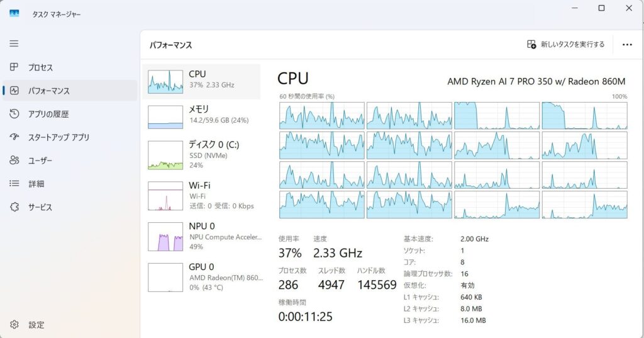
Task: Click the サービス services icon
Action: point(14,207)
